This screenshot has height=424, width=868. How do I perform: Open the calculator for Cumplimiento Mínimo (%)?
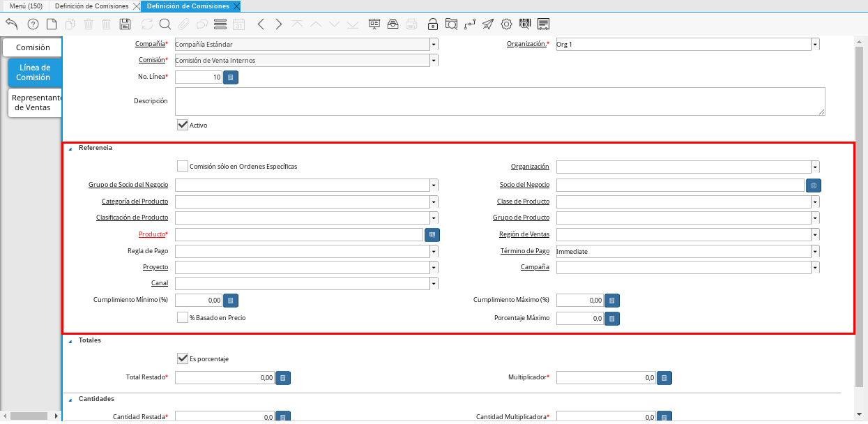coord(231,301)
